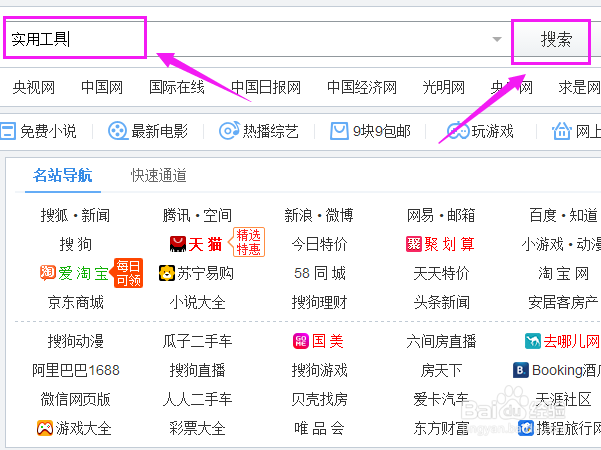The height and width of the screenshot is (450, 601).
Task: Open the 求是网 link
Action: (580, 87)
